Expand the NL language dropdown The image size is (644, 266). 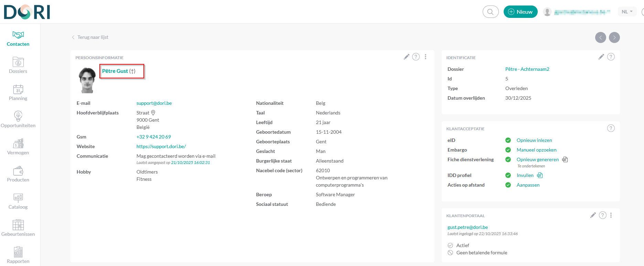click(x=627, y=12)
